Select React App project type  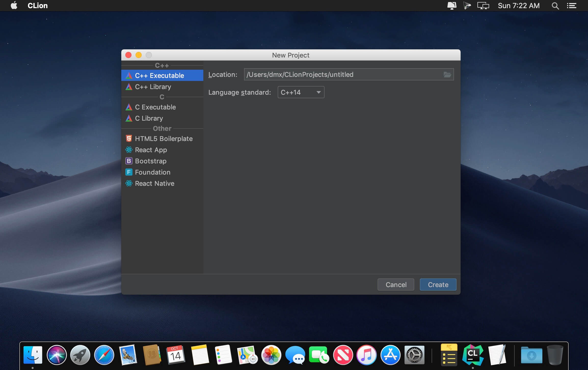coord(151,150)
